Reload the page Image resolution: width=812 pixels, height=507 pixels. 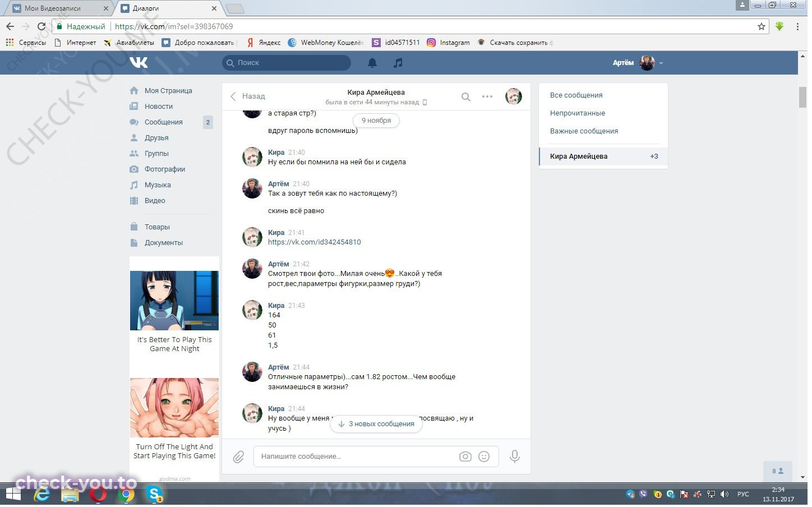click(41, 26)
